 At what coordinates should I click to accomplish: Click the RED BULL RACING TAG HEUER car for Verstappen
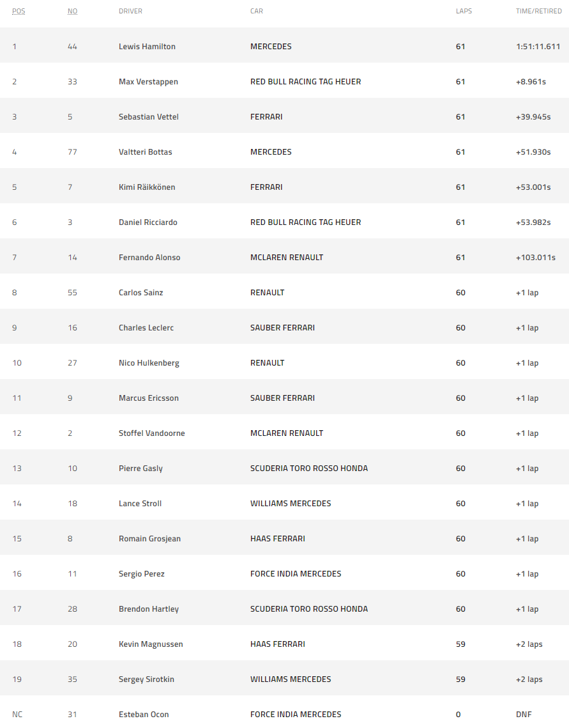[305, 82]
